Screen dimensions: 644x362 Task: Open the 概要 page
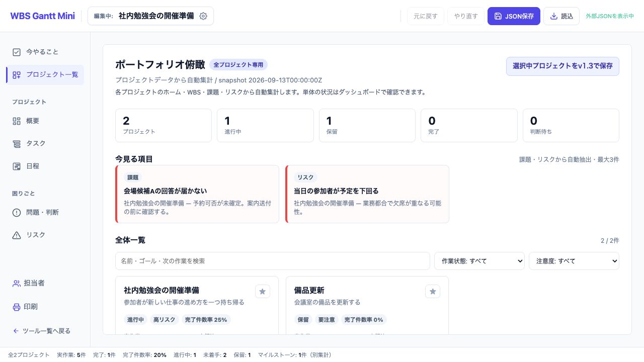[x=45, y=121]
